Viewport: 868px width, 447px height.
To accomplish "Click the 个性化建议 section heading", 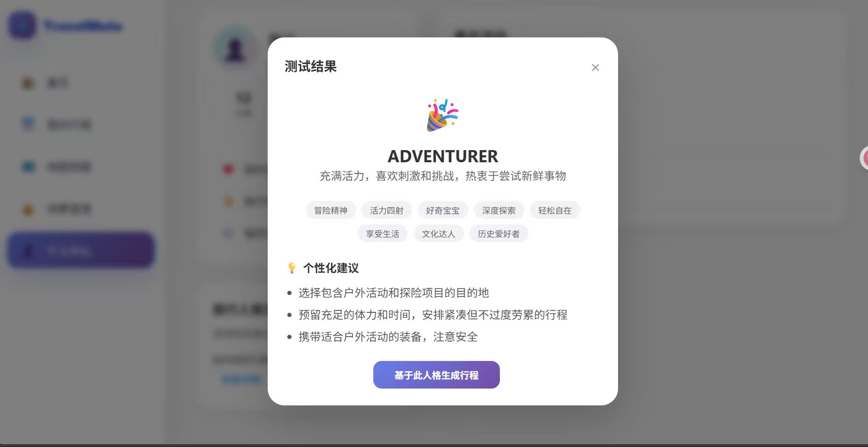I will (x=331, y=268).
